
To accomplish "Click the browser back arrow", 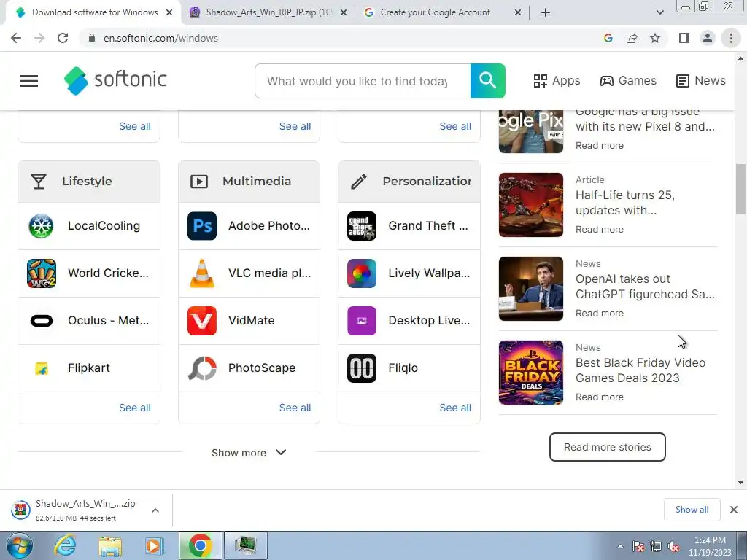I will point(16,38).
